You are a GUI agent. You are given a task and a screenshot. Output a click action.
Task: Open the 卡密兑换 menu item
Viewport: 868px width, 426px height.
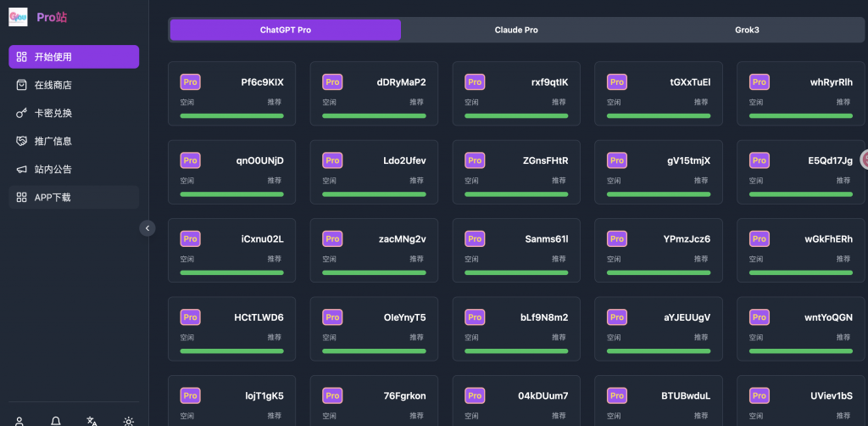pyautogui.click(x=74, y=113)
